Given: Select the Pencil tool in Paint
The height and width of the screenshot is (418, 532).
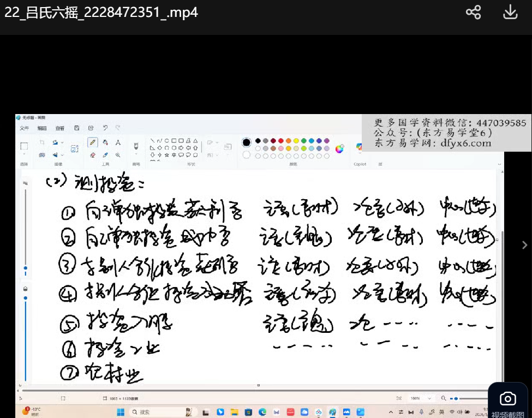Looking at the screenshot, I should (93, 142).
